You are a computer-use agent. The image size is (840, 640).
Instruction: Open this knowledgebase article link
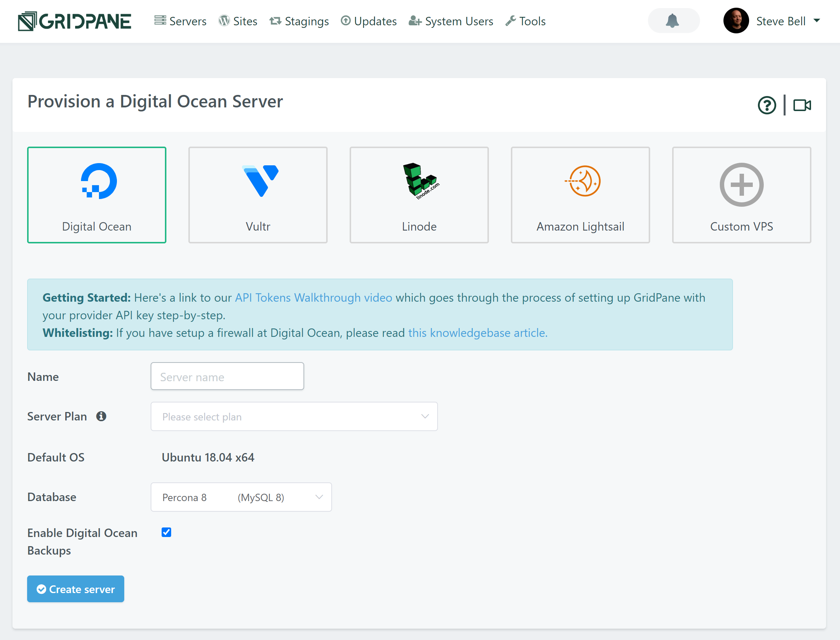[x=478, y=333]
